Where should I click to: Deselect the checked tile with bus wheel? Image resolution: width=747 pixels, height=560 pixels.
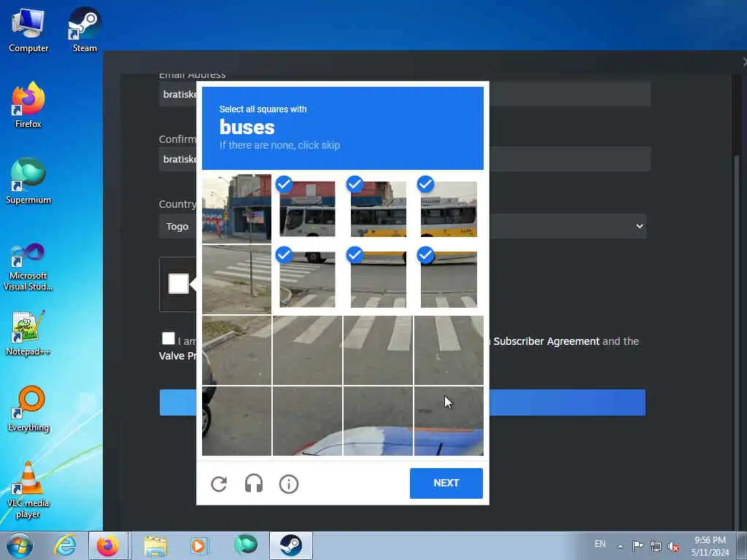click(x=307, y=279)
